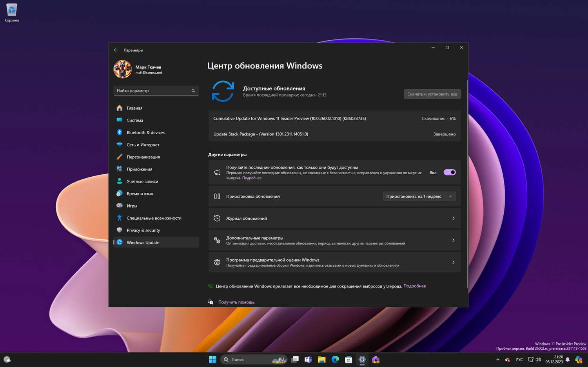Open Microsoft Edge from the taskbar
Viewport: 588px width, 367px height.
[335, 360]
